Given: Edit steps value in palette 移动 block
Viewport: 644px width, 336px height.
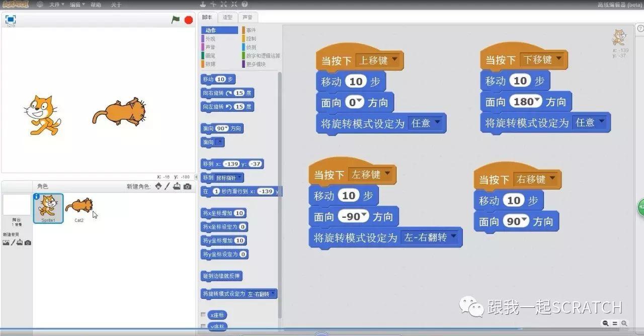Looking at the screenshot, I should [220, 79].
